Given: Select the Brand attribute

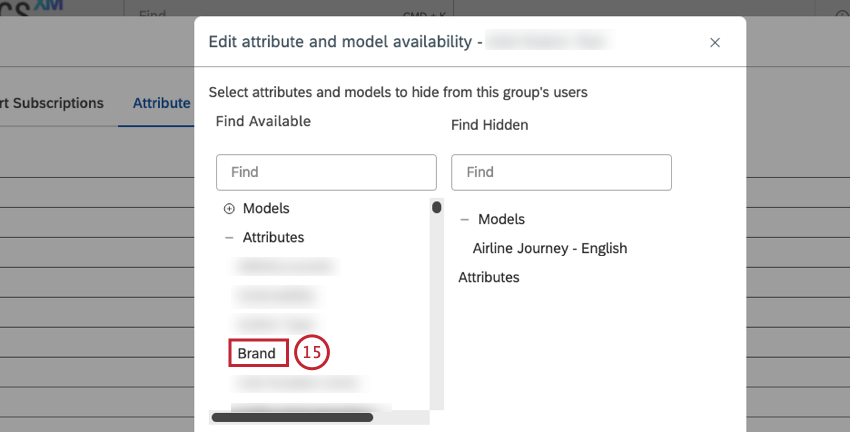Looking at the screenshot, I should [x=257, y=353].
